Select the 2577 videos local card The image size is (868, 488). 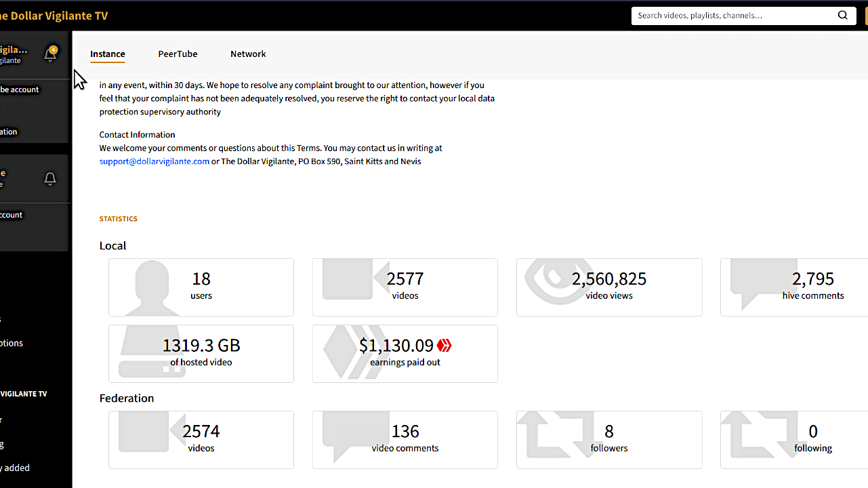[x=405, y=287]
